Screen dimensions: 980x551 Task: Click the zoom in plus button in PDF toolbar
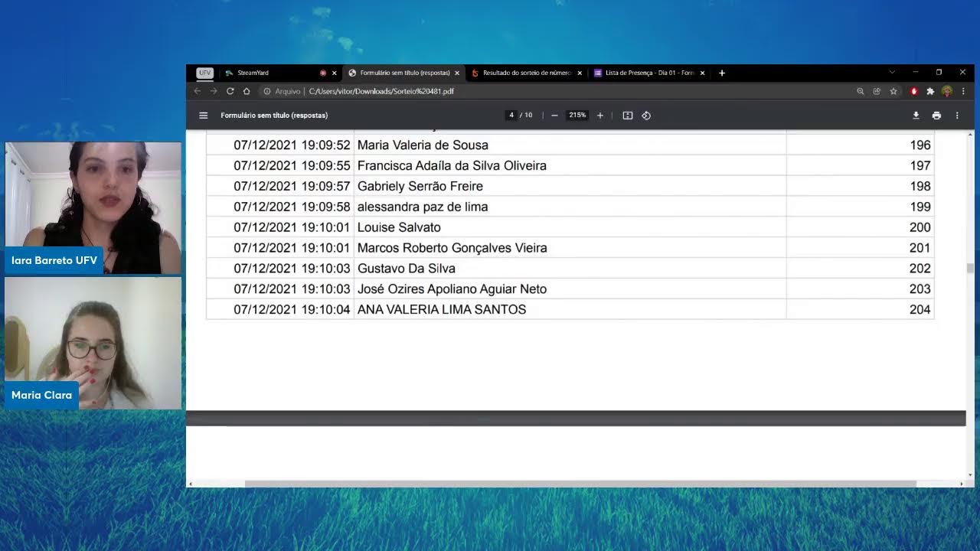click(x=600, y=116)
